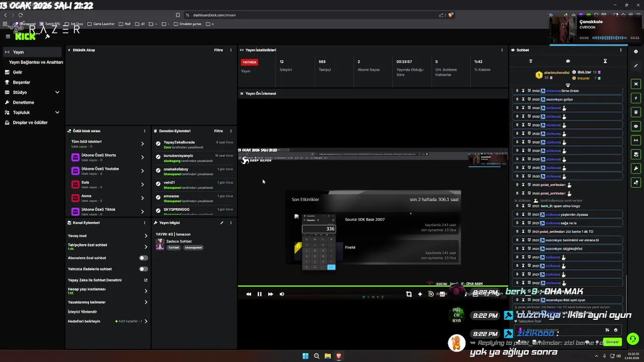
Task: Open Droplar ve ödüller page
Action: pyautogui.click(x=33, y=123)
